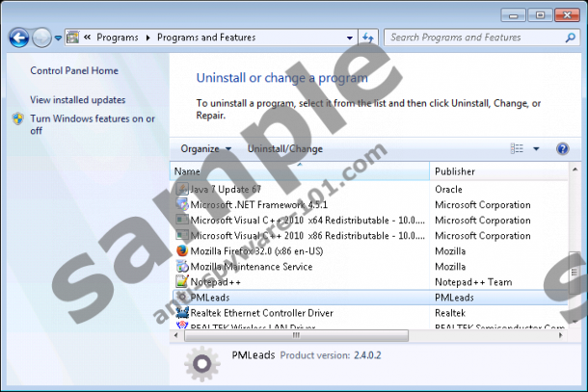Open the Organize dropdown menu
588x392 pixels.
tap(205, 149)
